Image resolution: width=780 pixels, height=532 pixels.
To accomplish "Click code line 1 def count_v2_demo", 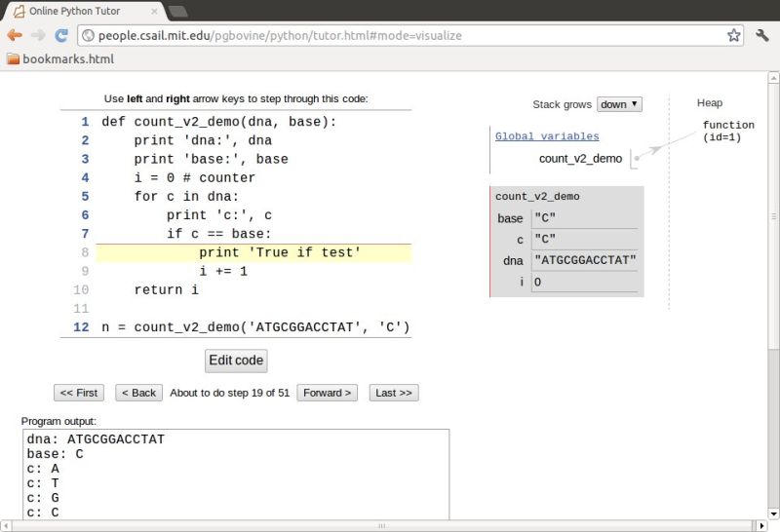I will tap(218, 122).
